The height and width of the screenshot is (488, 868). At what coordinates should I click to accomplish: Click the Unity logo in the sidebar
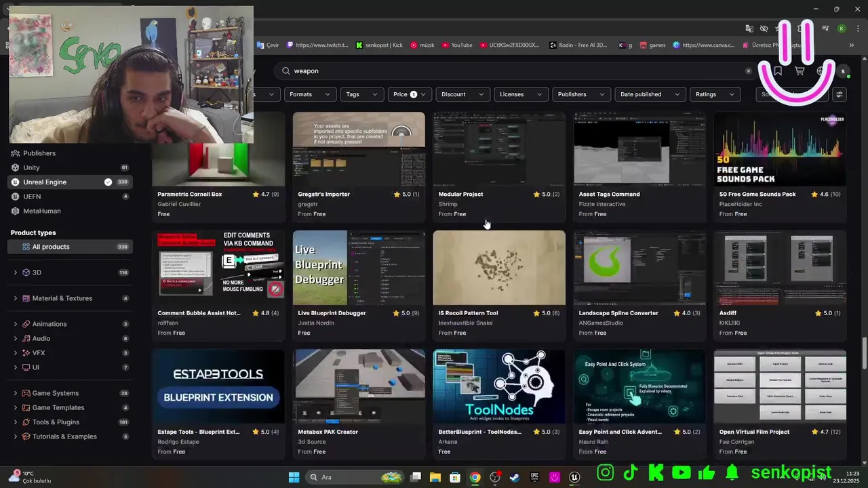16,167
